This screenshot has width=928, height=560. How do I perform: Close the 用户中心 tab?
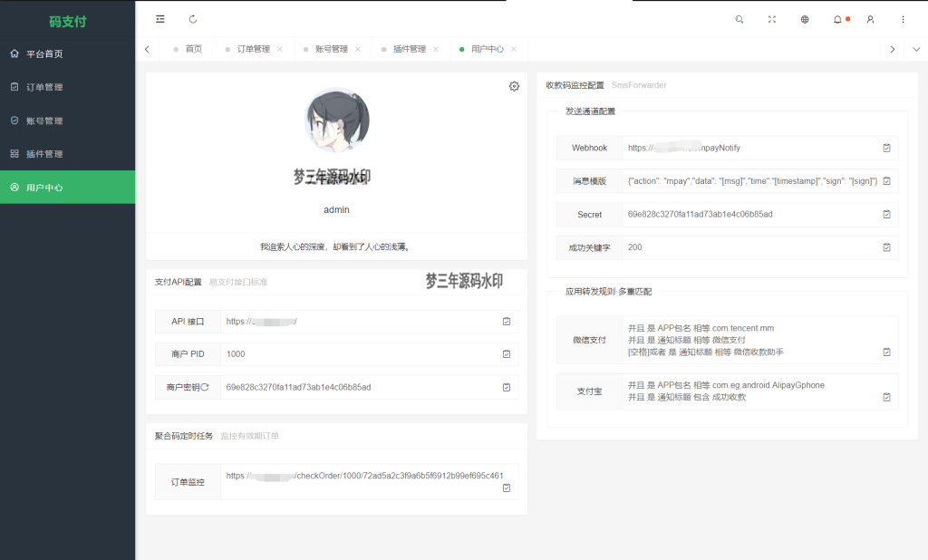click(x=514, y=49)
